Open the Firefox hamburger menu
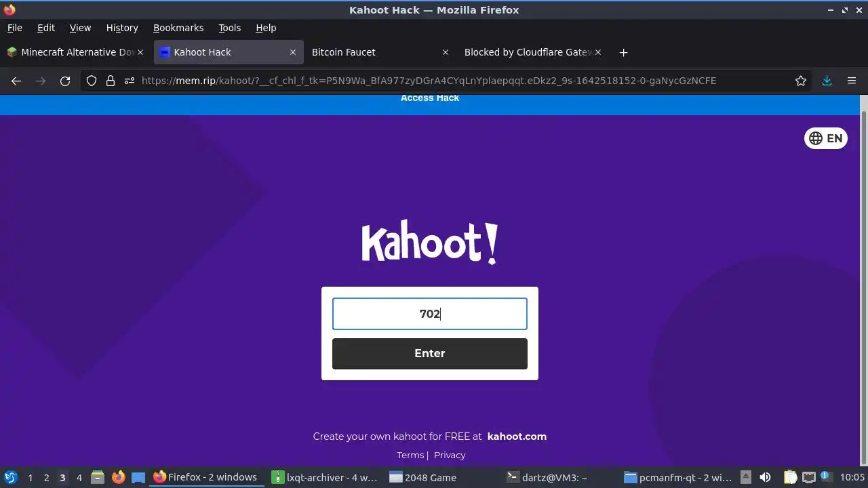The height and width of the screenshot is (488, 868). point(852,81)
